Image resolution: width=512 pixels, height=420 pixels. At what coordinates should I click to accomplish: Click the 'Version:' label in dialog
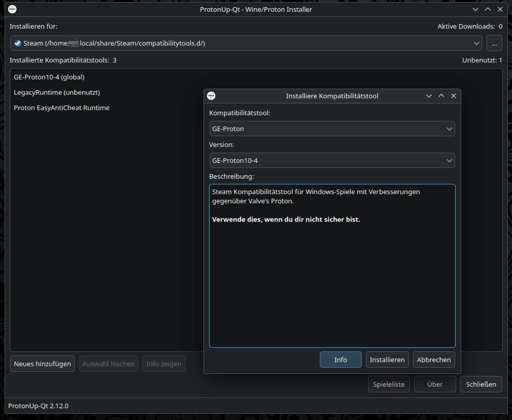(222, 144)
